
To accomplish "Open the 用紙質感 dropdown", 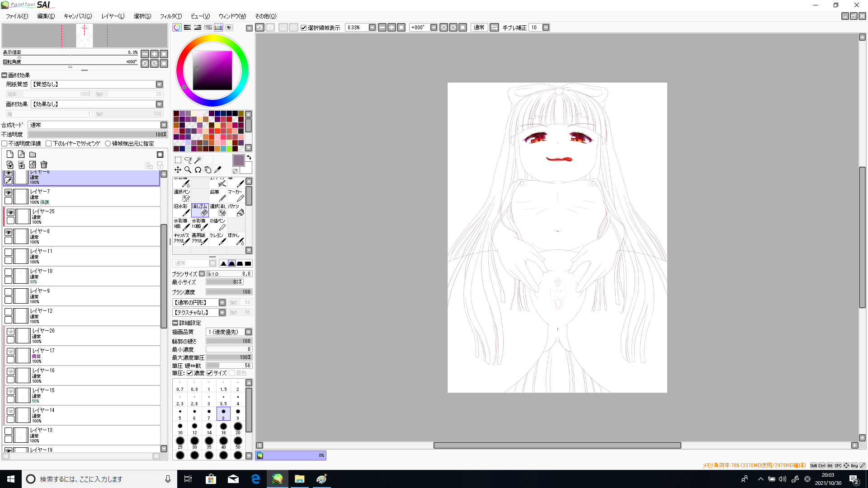I will coord(159,84).
